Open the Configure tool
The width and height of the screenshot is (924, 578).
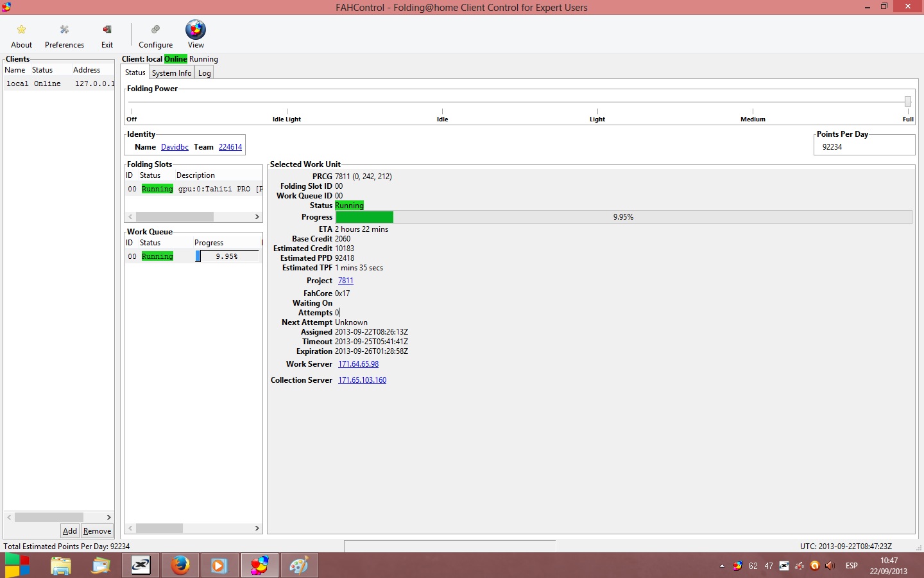point(155,35)
